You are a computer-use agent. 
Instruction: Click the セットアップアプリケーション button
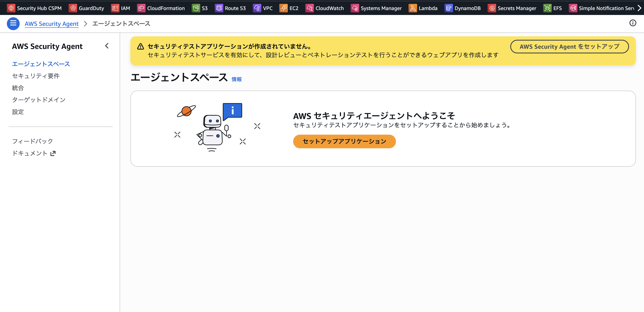[344, 141]
